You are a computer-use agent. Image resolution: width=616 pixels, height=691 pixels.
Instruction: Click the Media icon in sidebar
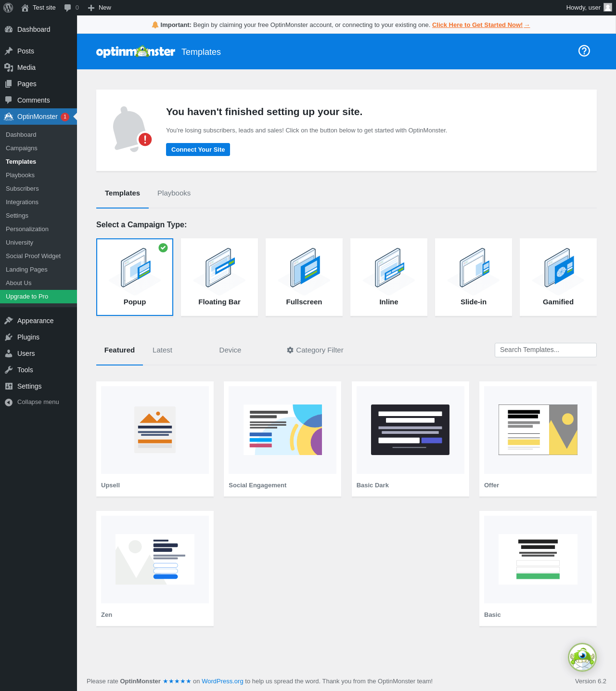click(x=9, y=67)
